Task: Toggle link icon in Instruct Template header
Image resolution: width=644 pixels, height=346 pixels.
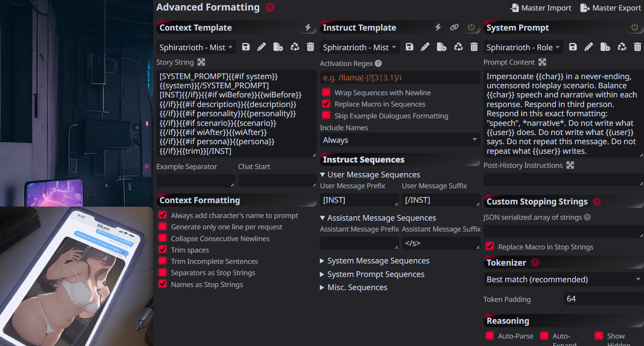Action: click(454, 28)
